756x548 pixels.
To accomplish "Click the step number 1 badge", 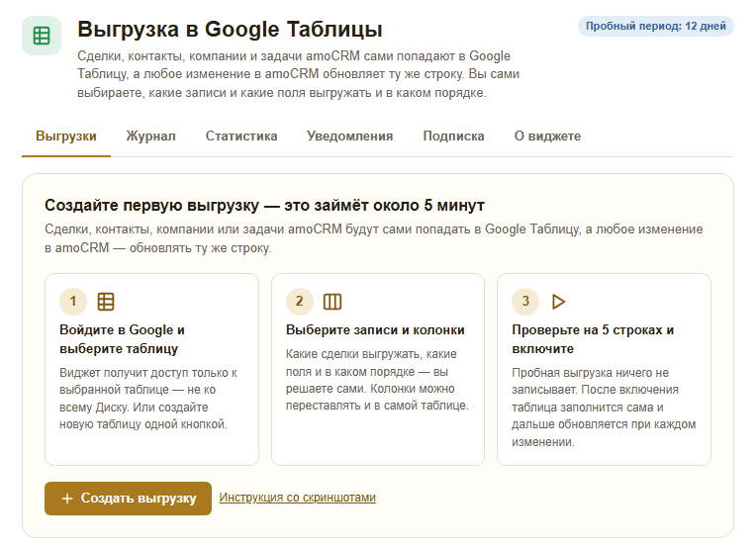I will (x=73, y=302).
